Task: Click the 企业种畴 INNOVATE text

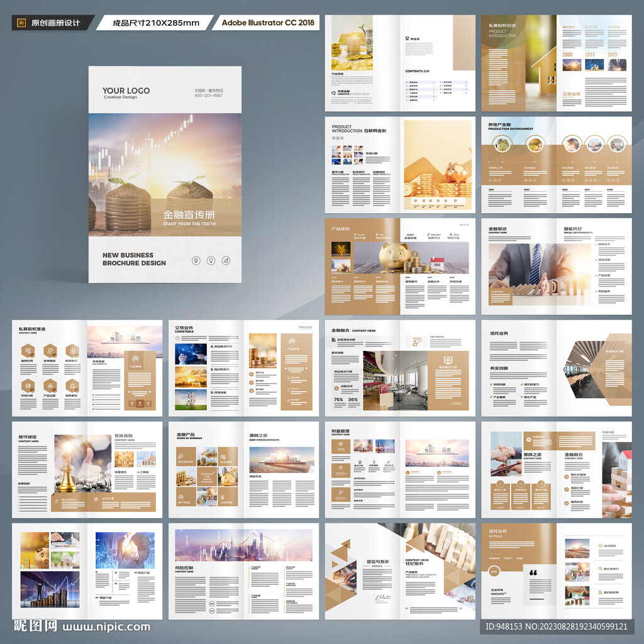Action: [498, 592]
